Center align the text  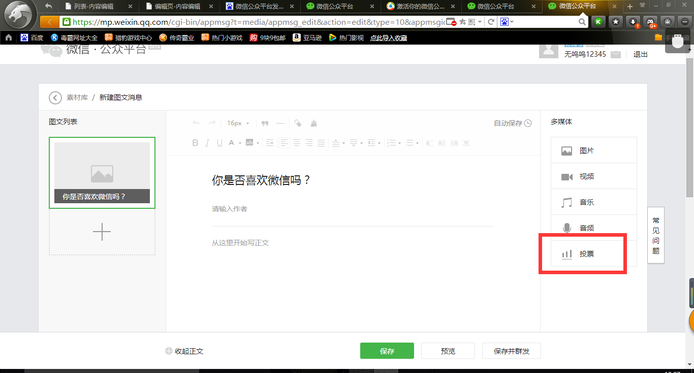[297, 143]
